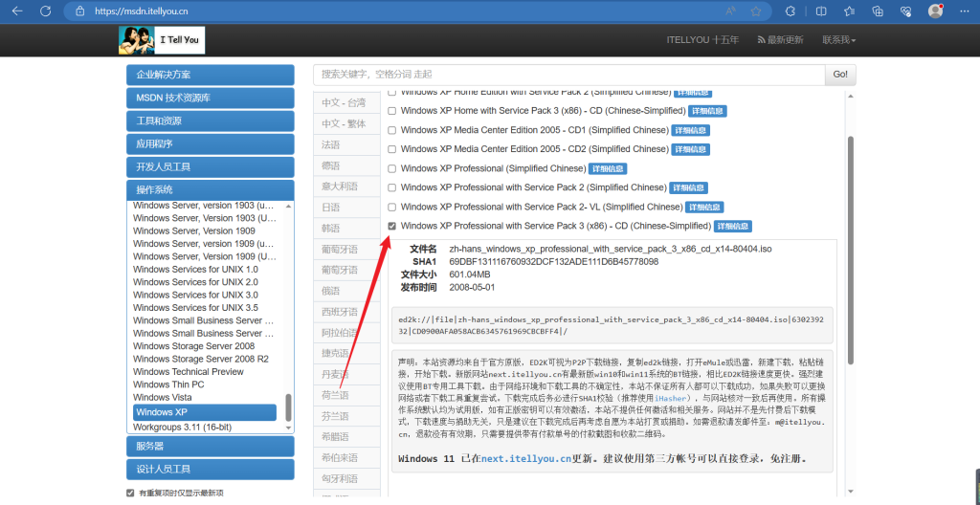
Task: Toggle 有重复项时仅显示最新项 checkbox
Action: [130, 493]
